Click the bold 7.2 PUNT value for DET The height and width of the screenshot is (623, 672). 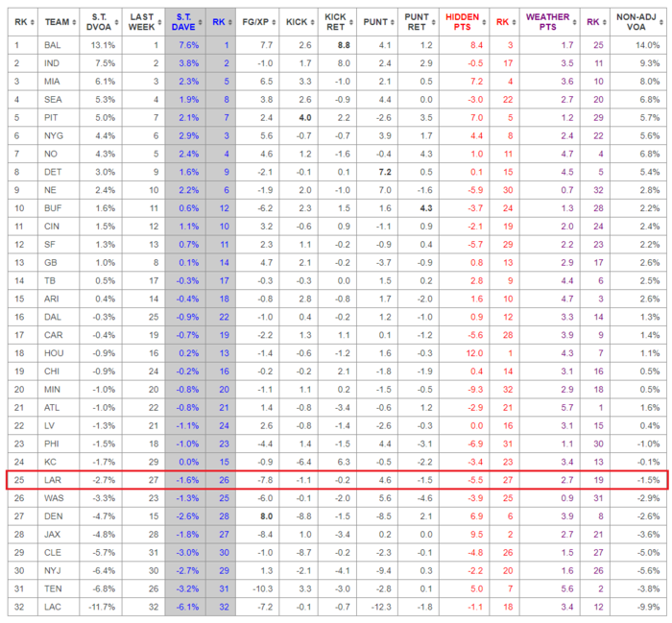click(385, 172)
